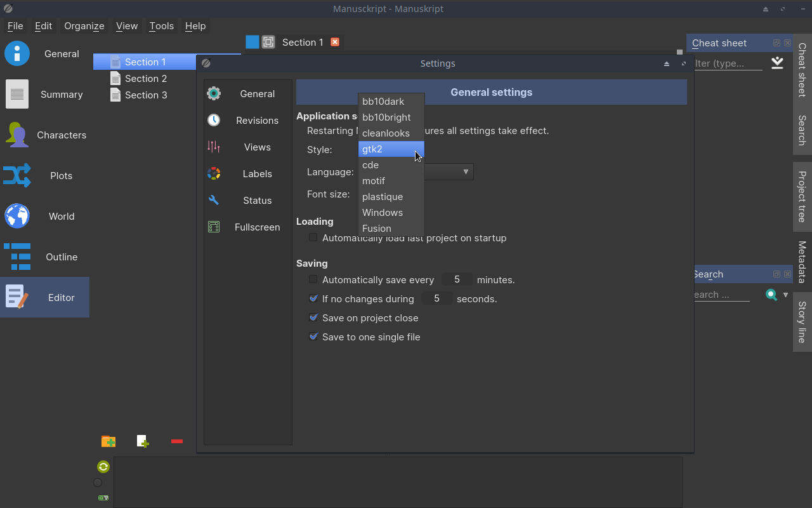Click the small round toggle below refresh

click(98, 483)
